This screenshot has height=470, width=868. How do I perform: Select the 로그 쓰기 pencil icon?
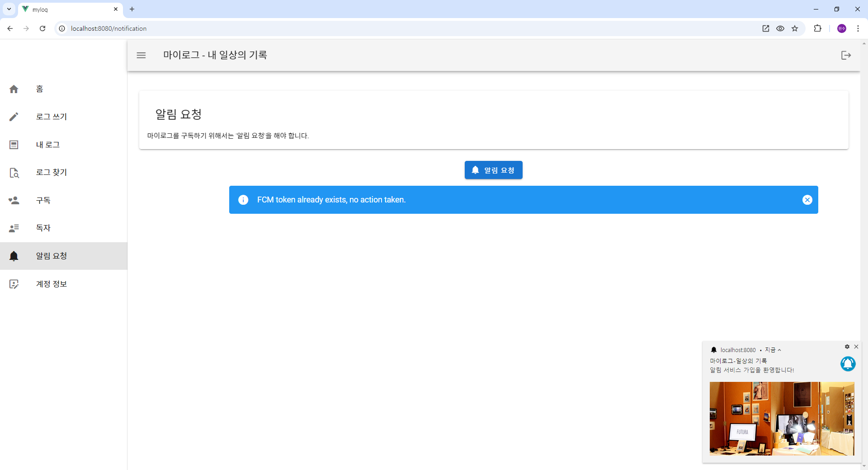pyautogui.click(x=14, y=116)
